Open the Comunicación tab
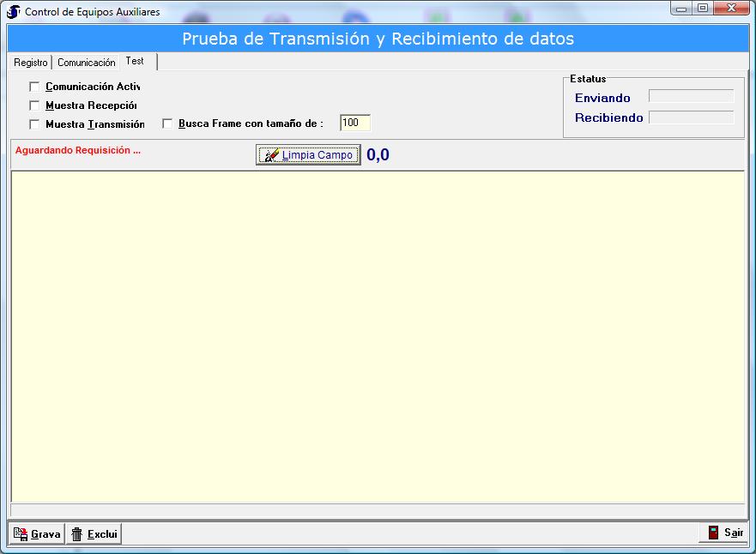The height and width of the screenshot is (554, 756). coord(86,63)
